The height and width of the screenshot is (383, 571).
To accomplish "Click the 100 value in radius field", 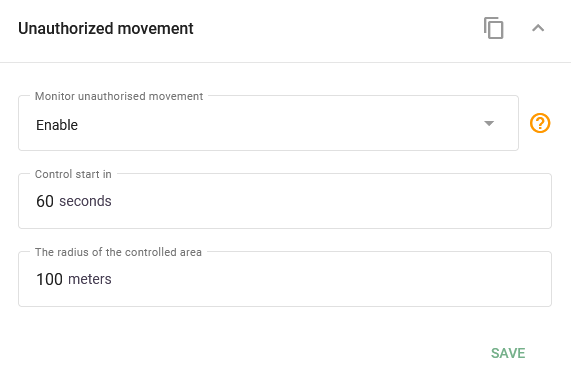I will click(49, 279).
